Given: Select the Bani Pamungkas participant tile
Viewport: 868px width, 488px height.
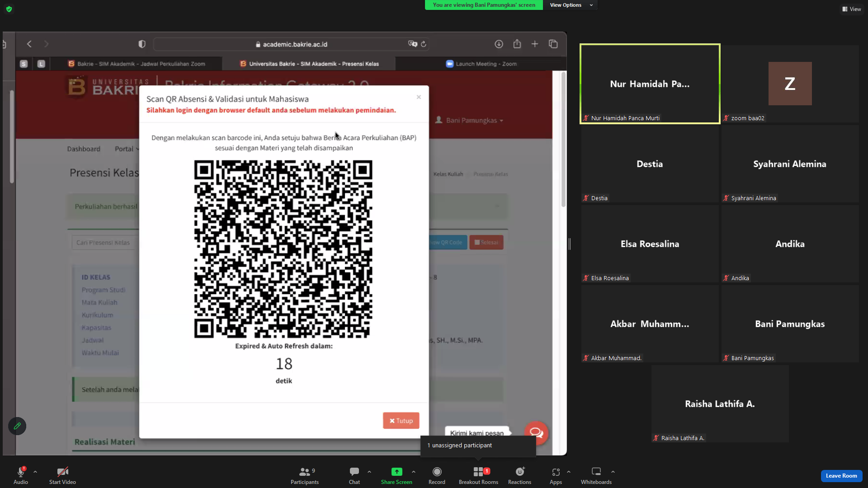Looking at the screenshot, I should (790, 324).
